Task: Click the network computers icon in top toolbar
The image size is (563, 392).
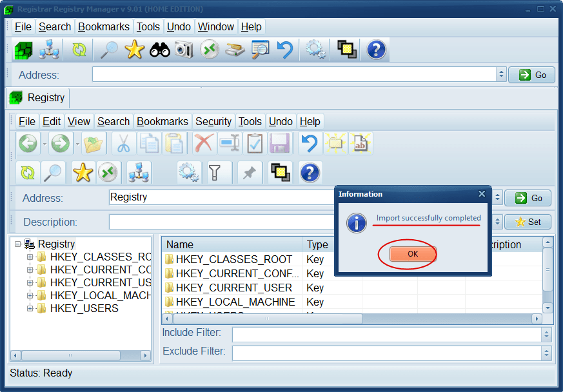Action: click(49, 50)
